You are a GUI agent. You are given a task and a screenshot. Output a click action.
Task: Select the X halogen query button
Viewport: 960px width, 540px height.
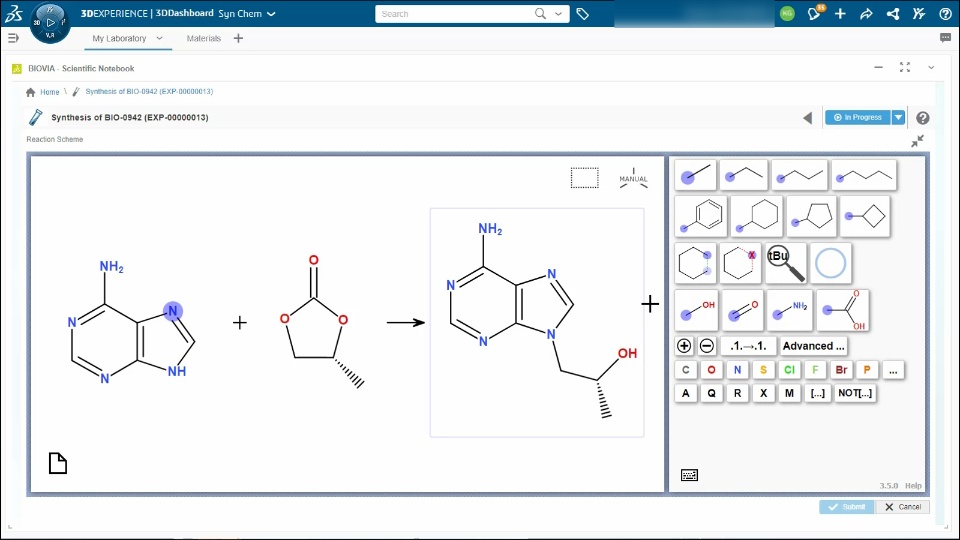763,393
